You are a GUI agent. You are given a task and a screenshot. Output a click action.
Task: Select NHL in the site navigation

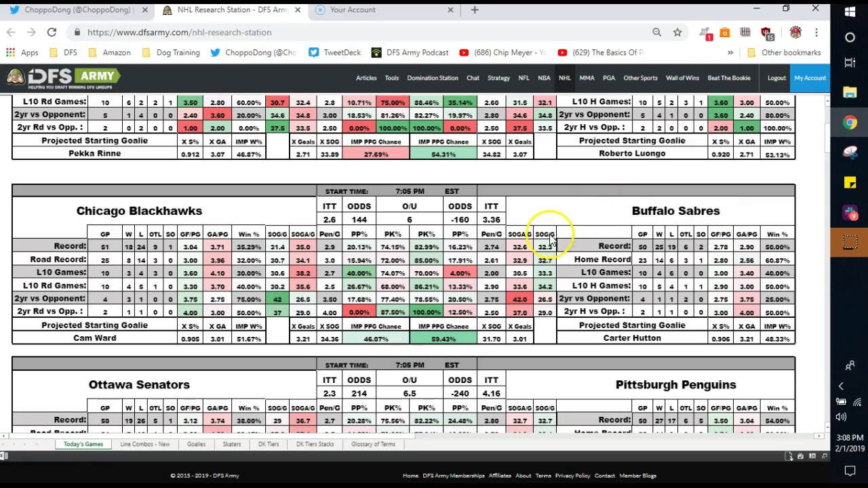[564, 78]
